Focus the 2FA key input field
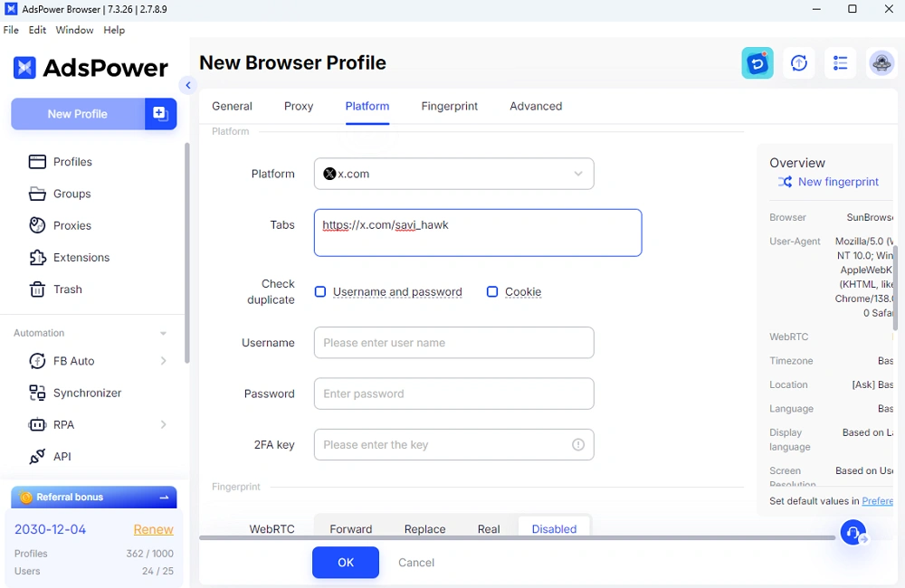This screenshot has height=588, width=905. (453, 444)
